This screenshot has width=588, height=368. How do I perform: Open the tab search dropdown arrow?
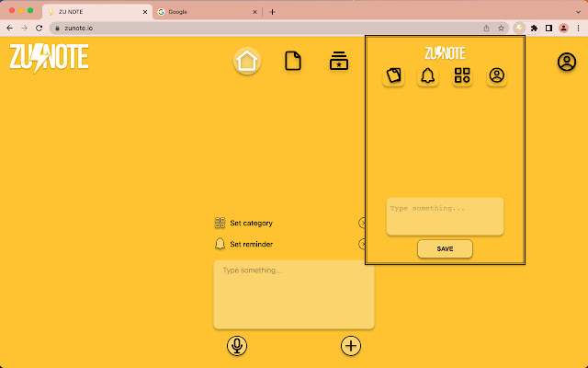[578, 12]
